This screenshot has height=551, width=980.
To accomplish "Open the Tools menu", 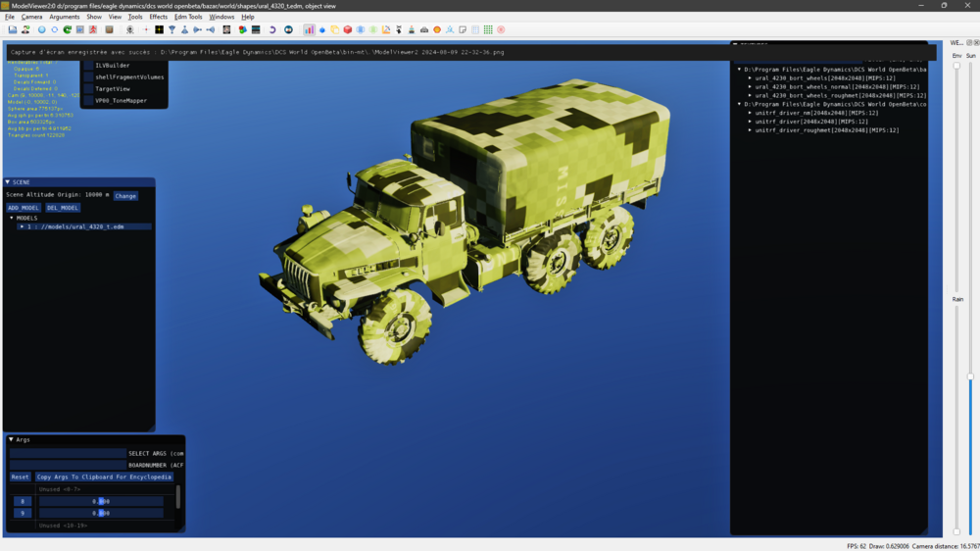I will 135,17.
